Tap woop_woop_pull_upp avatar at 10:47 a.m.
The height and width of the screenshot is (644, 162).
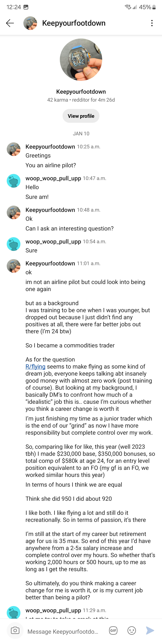[x=13, y=181]
